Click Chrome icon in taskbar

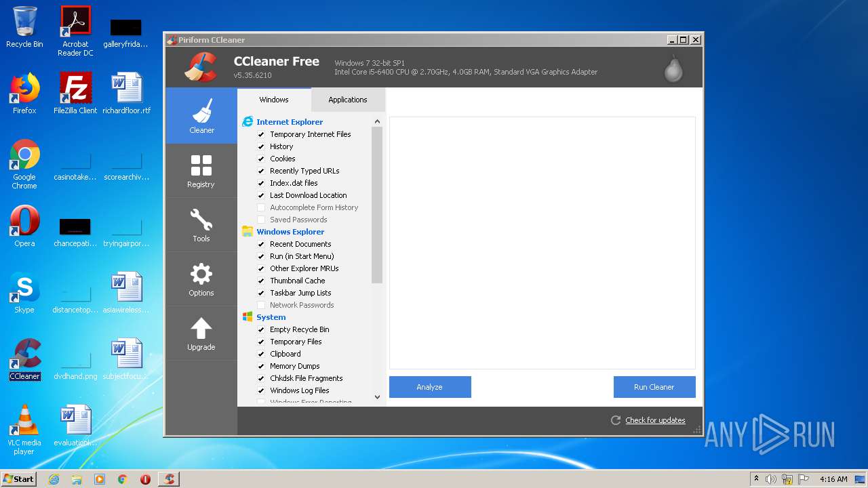coord(123,479)
